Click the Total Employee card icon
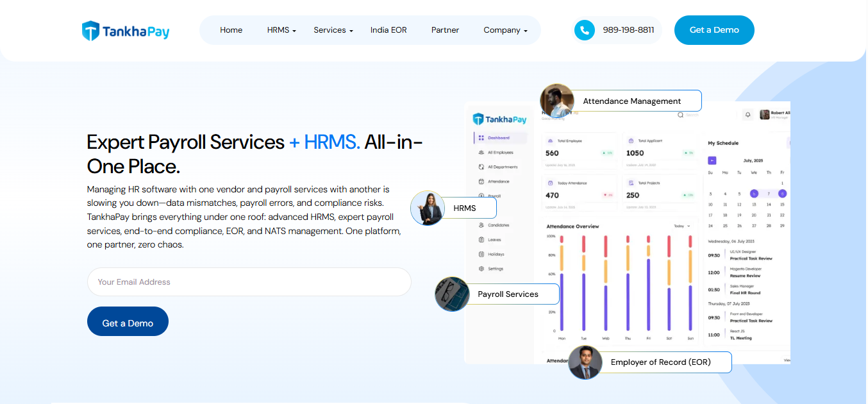Image resolution: width=868 pixels, height=404 pixels. (550, 140)
